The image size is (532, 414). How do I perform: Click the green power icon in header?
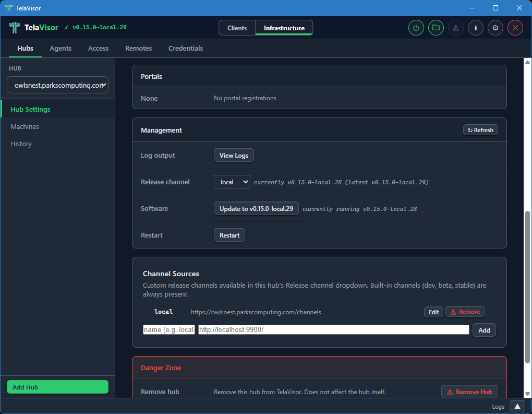pyautogui.click(x=416, y=28)
